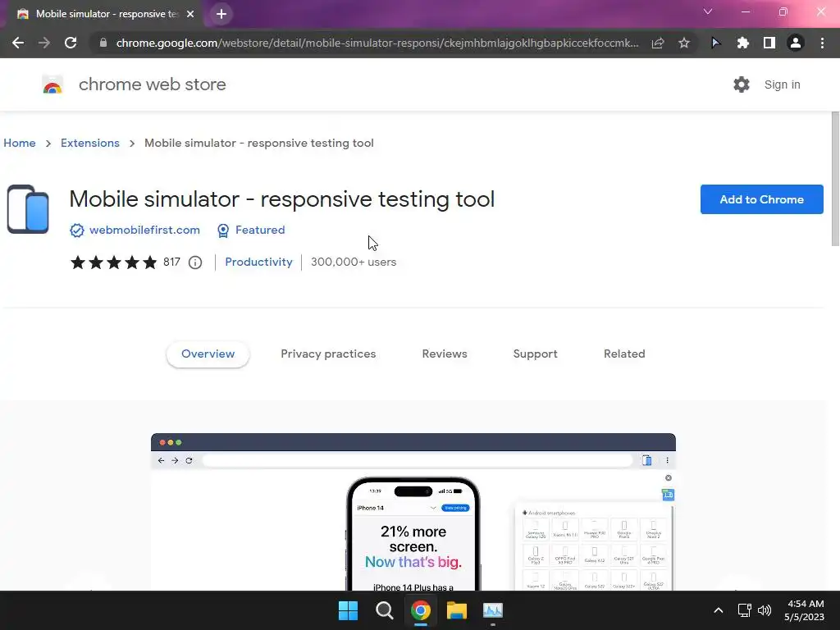The image size is (840, 630).
Task: Select the Overview tab
Action: coord(208,354)
